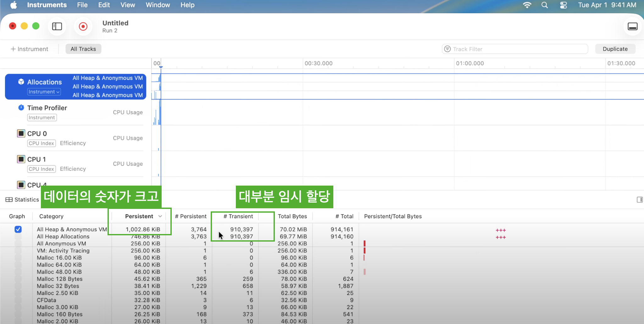This screenshot has width=644, height=324.
Task: Open the Apple menu
Action: click(x=14, y=5)
